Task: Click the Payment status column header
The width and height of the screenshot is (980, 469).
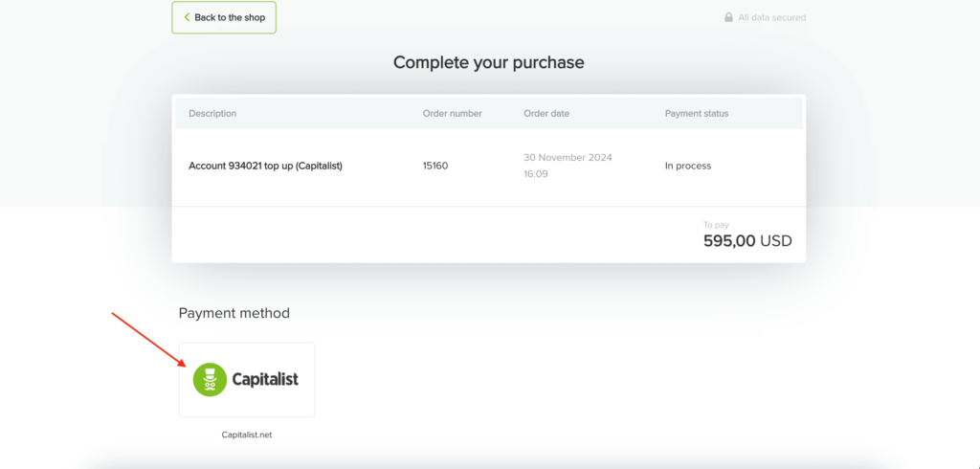Action: 697,113
